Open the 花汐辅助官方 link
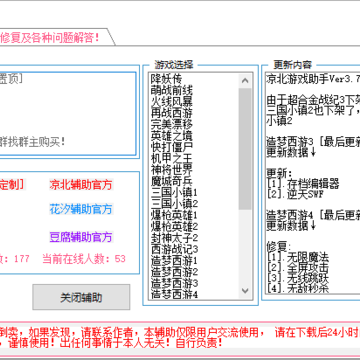Image resolution: width=360 pixels, height=360 pixels. pyautogui.click(x=81, y=209)
